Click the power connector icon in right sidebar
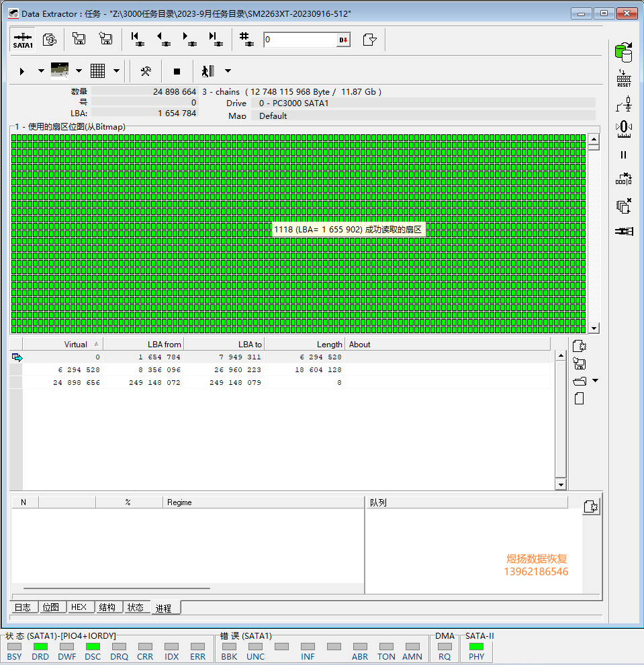 (624, 104)
